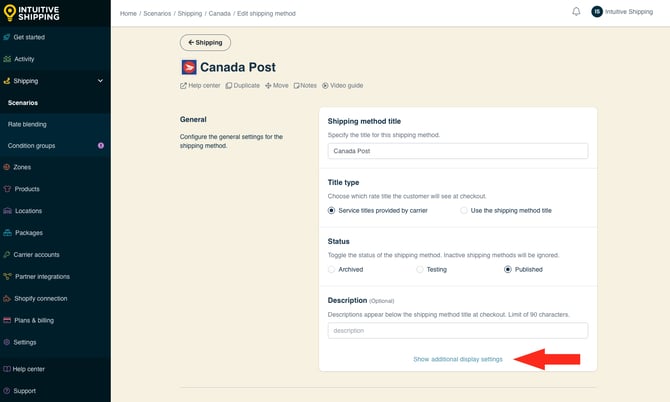Image resolution: width=670 pixels, height=402 pixels.
Task: Click the Activity chart icon
Action: tap(7, 59)
